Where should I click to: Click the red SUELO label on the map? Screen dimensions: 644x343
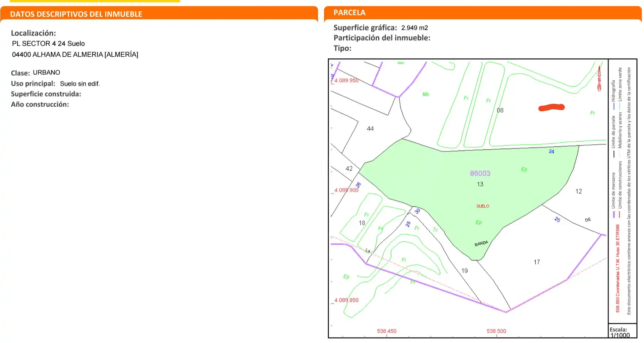[483, 206]
